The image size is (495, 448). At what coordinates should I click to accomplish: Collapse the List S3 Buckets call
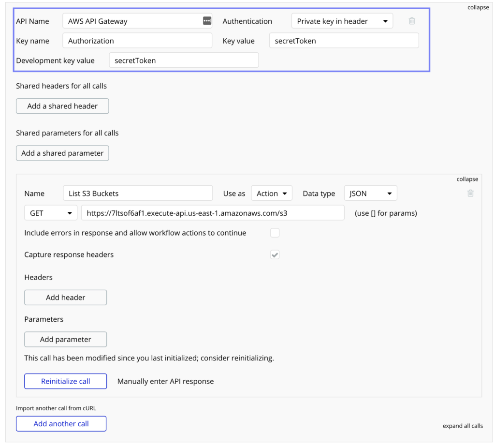point(467,179)
